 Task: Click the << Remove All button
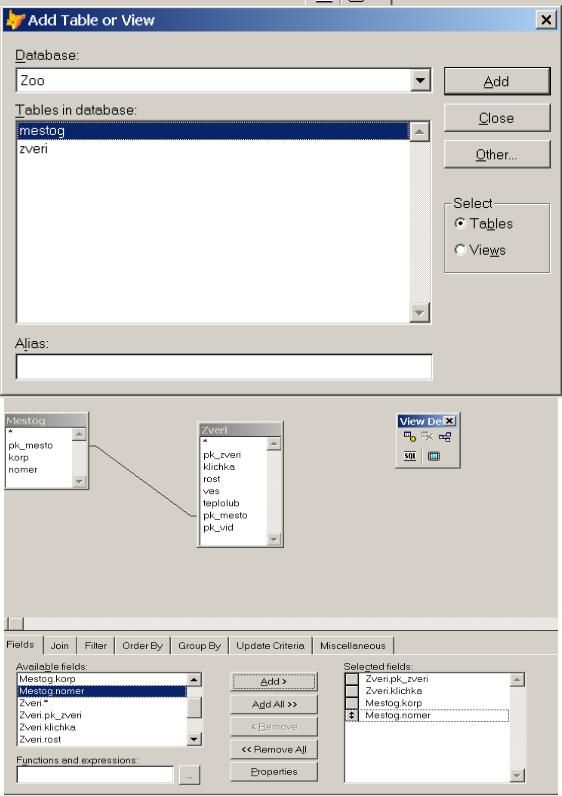(274, 749)
